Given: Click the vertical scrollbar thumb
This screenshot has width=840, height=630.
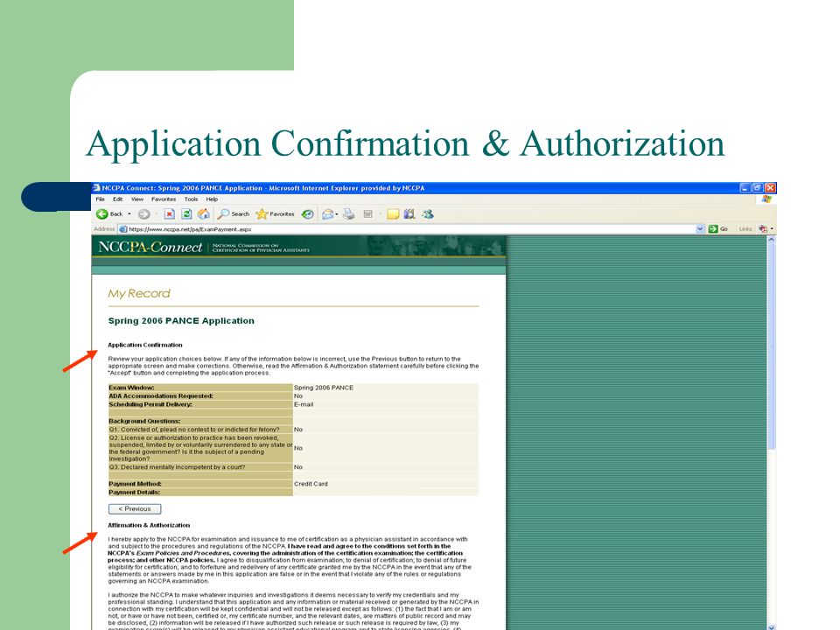Looking at the screenshot, I should pyautogui.click(x=772, y=347).
